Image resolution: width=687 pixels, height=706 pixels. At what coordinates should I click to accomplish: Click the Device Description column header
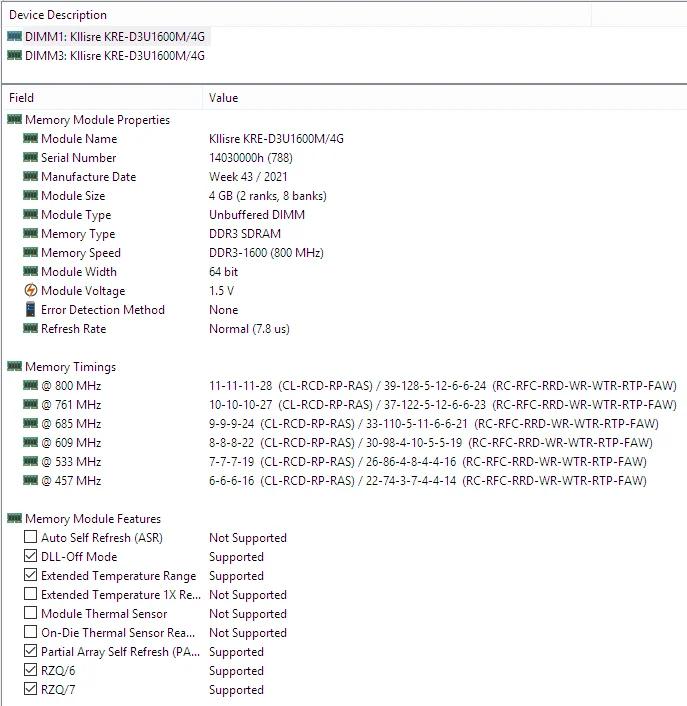tap(297, 15)
